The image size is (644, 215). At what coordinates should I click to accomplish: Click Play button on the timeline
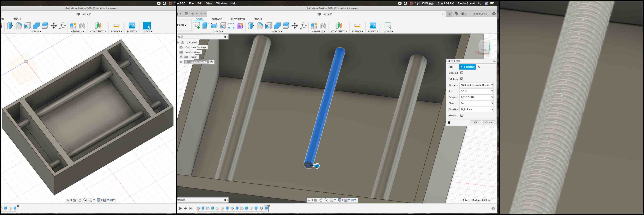[x=180, y=208]
